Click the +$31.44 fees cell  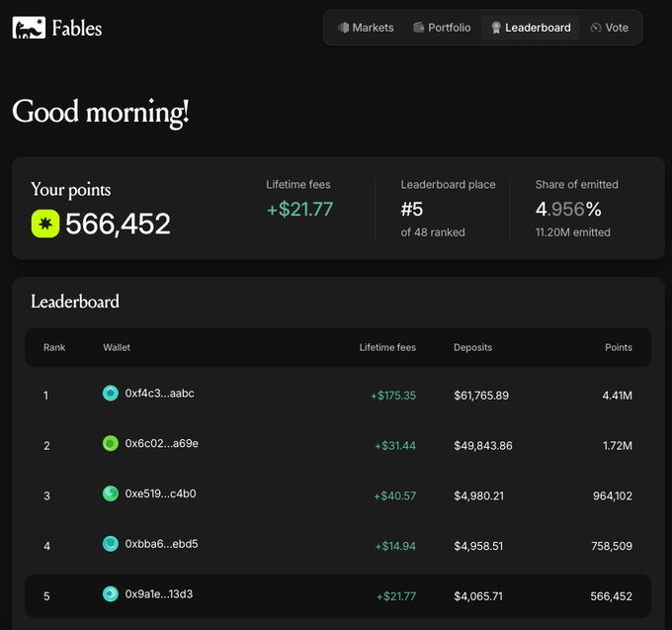coord(395,446)
